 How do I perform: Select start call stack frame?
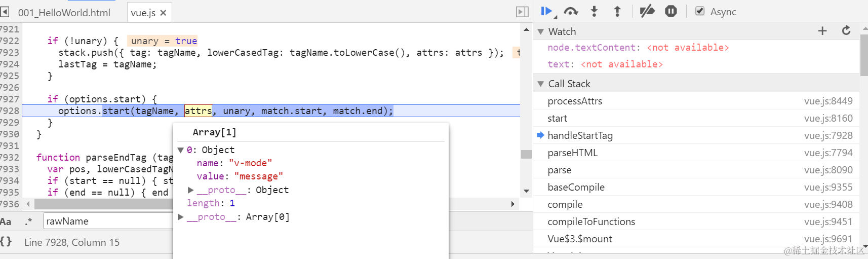point(697,118)
